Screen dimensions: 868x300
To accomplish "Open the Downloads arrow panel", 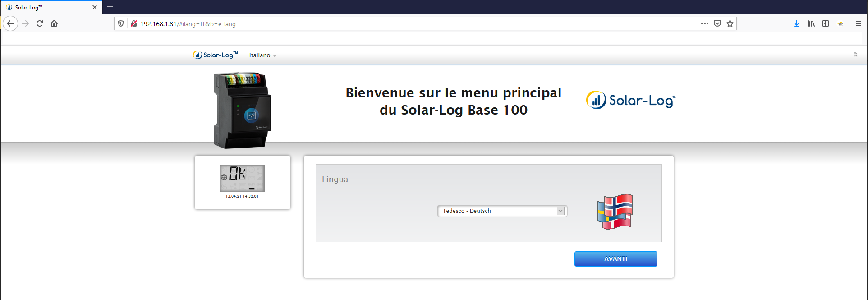I will coord(797,23).
